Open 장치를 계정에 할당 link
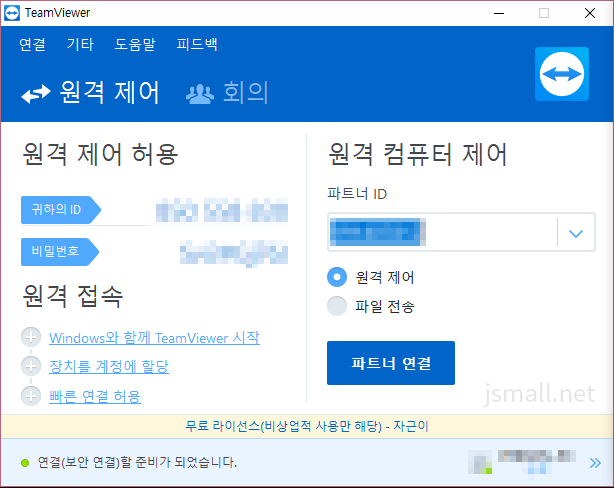The width and height of the screenshot is (614, 488). pos(109,367)
